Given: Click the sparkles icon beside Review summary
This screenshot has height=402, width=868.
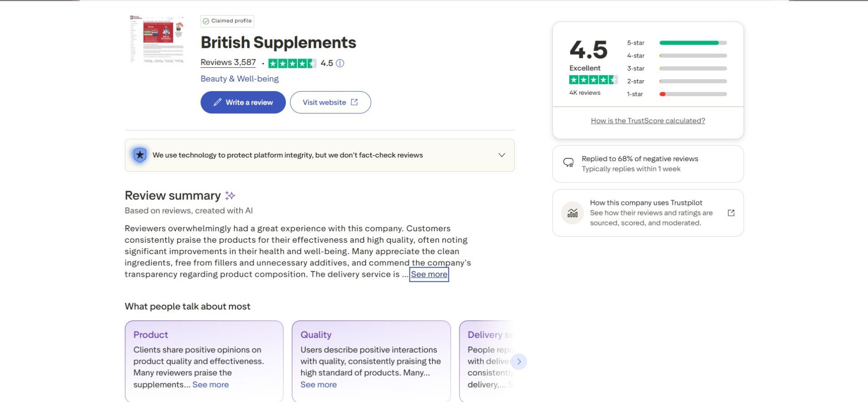Looking at the screenshot, I should tap(230, 195).
